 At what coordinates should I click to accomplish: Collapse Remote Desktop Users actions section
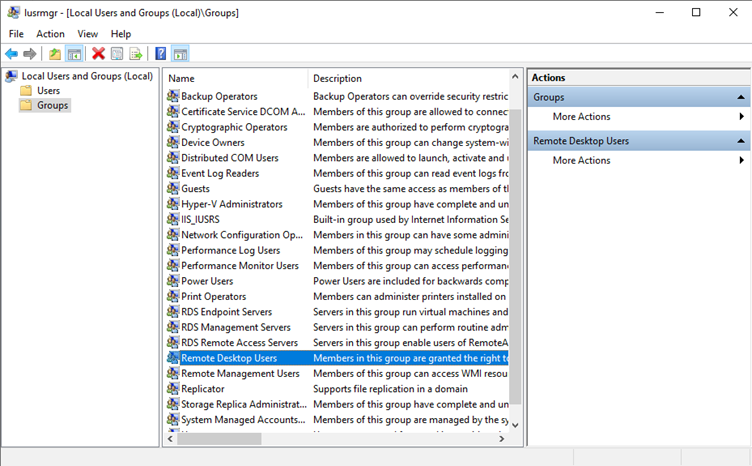click(741, 141)
